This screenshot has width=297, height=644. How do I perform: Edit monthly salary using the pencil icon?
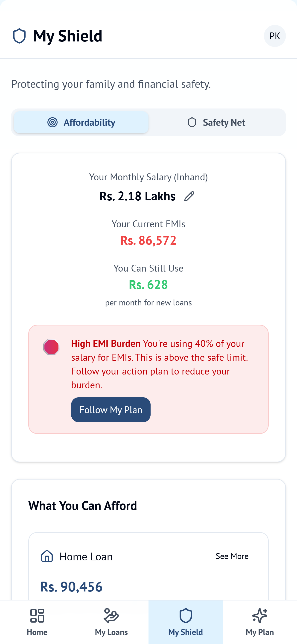tap(189, 196)
